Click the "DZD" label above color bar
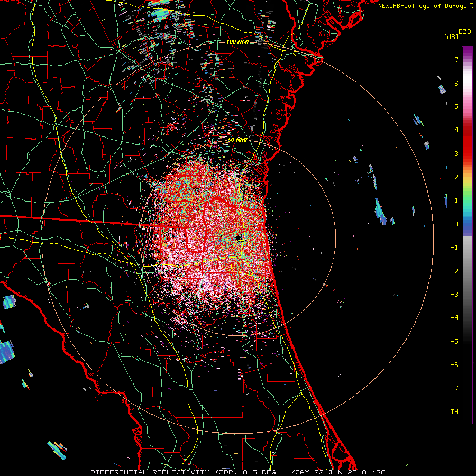 (x=464, y=32)
